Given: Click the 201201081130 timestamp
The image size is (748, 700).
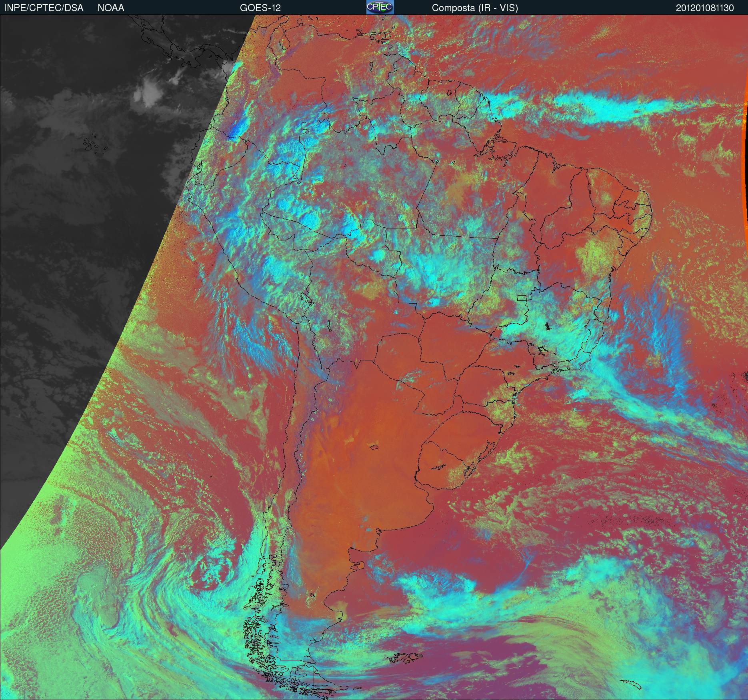Looking at the screenshot, I should [705, 8].
